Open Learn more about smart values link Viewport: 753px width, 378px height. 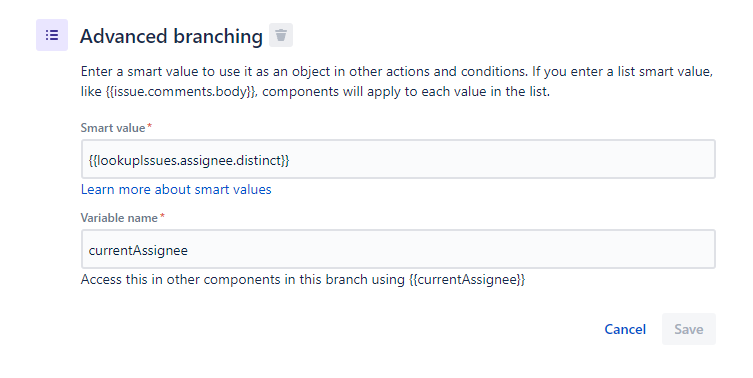click(x=176, y=190)
